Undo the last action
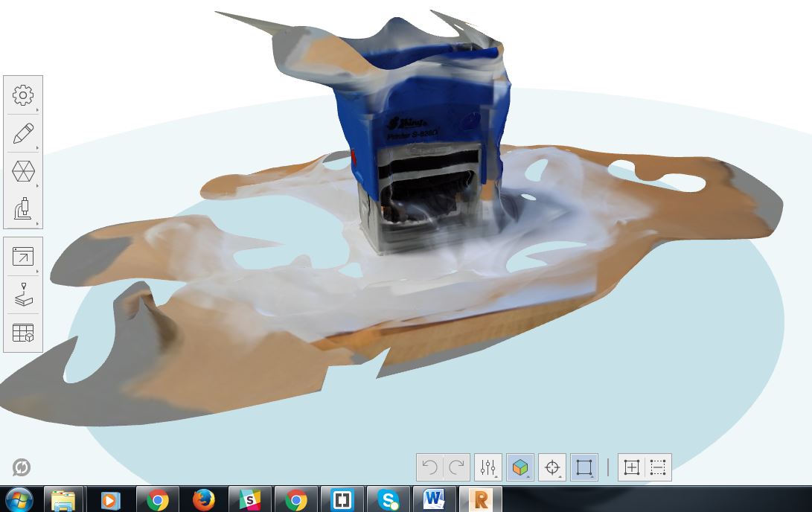 pyautogui.click(x=430, y=467)
